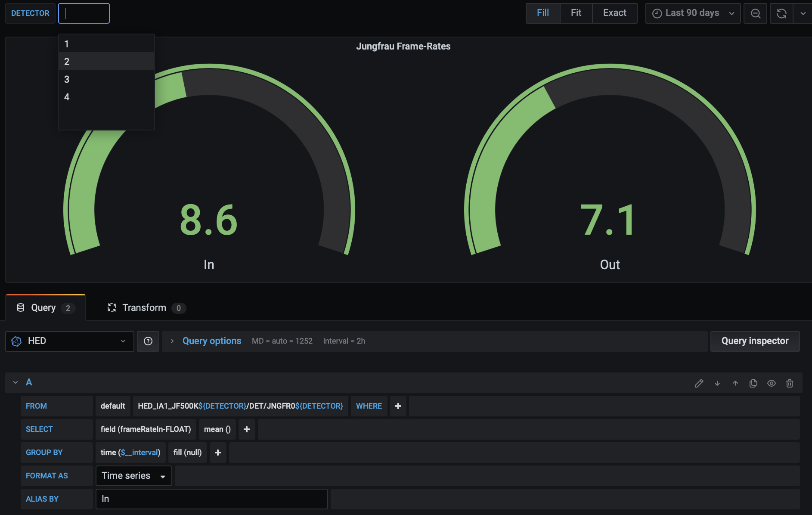Click the mean () aggregation segment

tap(217, 429)
